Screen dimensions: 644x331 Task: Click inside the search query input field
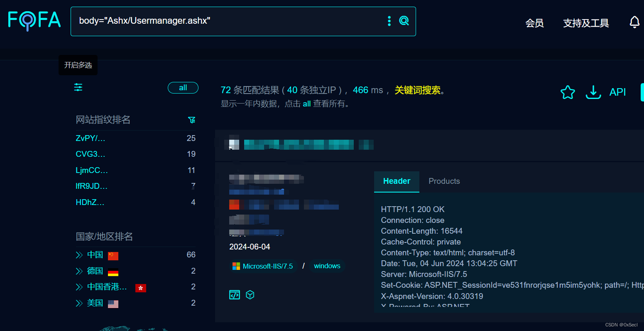click(x=208, y=21)
